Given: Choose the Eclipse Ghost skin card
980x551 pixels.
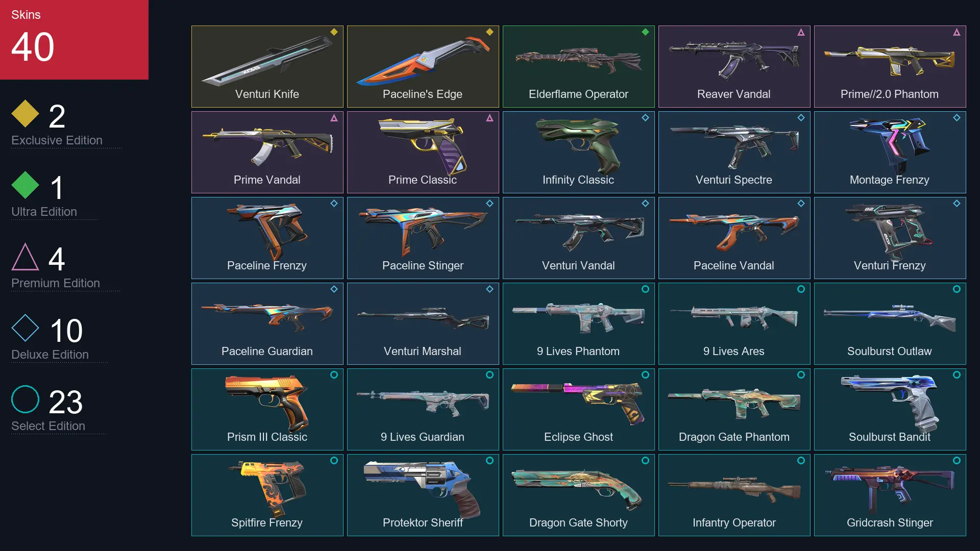Looking at the screenshot, I should tap(578, 409).
